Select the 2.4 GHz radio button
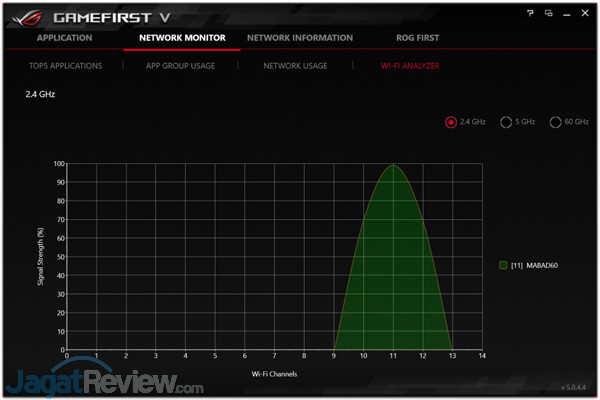Viewport: 600px width, 400px height. [x=451, y=122]
